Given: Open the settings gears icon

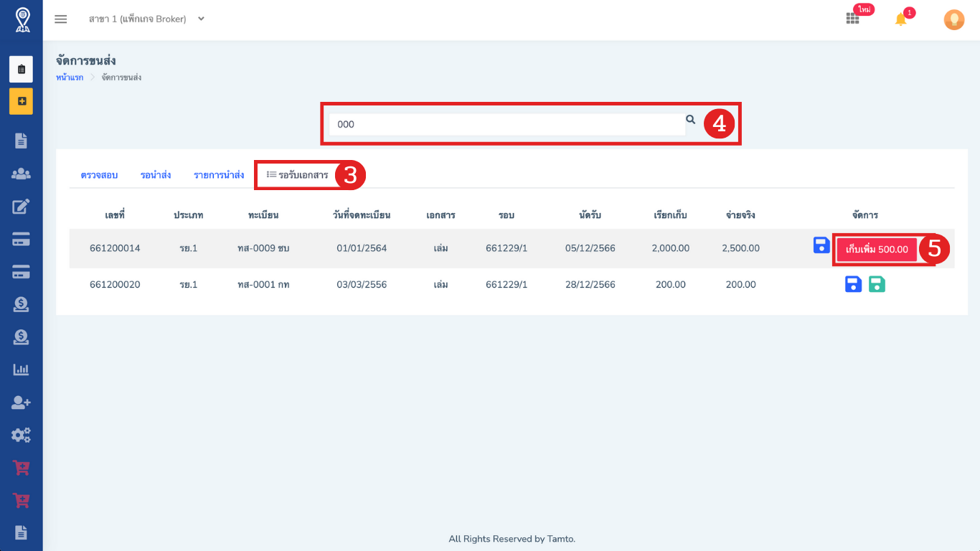Looking at the screenshot, I should click(x=21, y=435).
